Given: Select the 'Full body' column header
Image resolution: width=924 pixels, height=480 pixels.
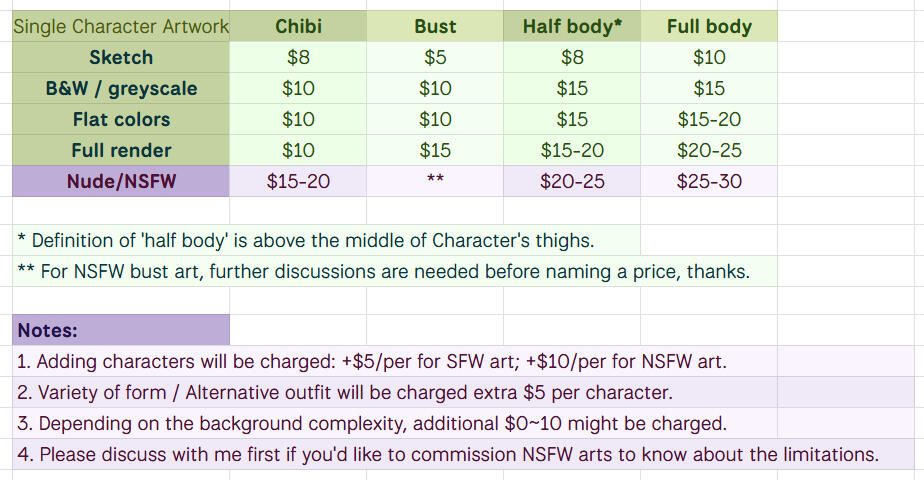Looking at the screenshot, I should point(709,26).
